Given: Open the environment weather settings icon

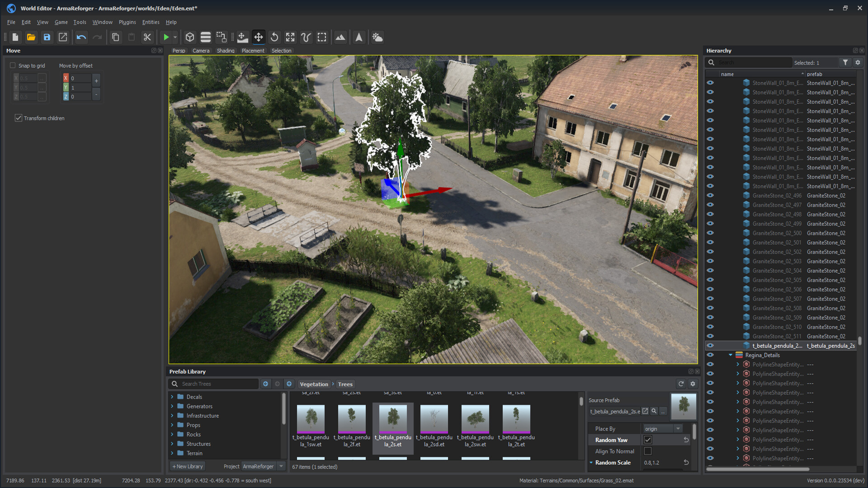Looking at the screenshot, I should coord(377,37).
